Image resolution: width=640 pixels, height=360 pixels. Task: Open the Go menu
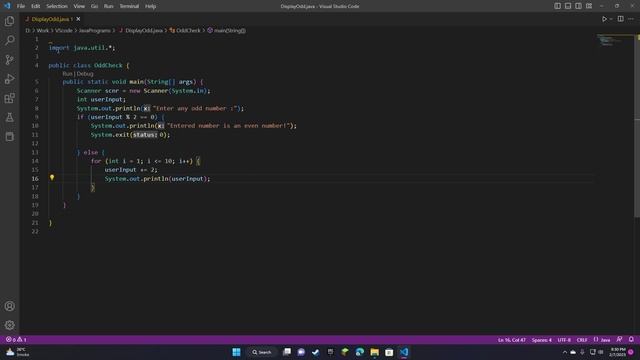click(x=94, y=6)
